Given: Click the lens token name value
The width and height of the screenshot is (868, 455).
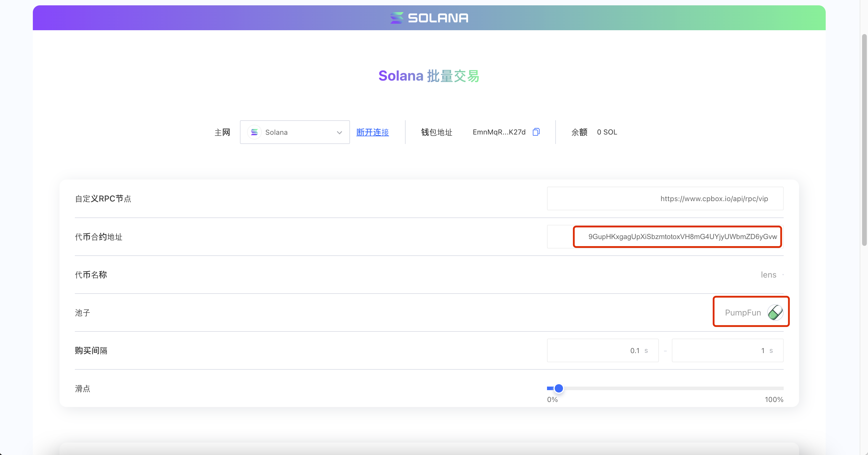Looking at the screenshot, I should tap(768, 275).
